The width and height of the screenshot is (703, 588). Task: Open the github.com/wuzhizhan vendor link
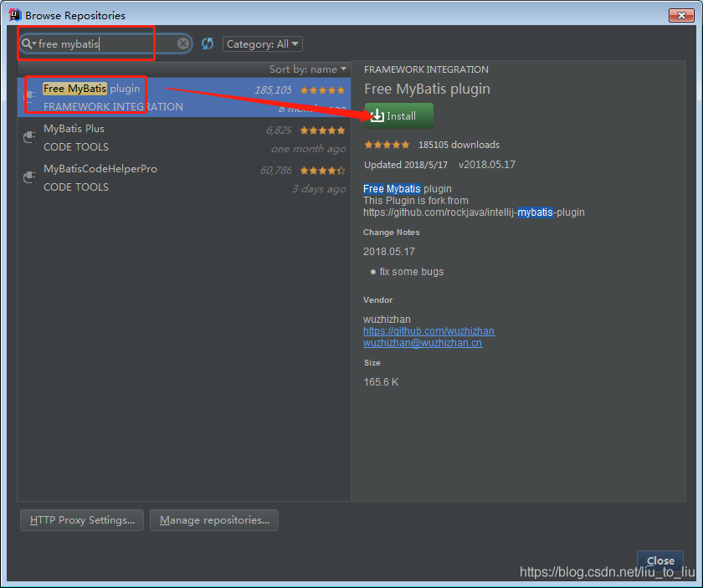(428, 330)
